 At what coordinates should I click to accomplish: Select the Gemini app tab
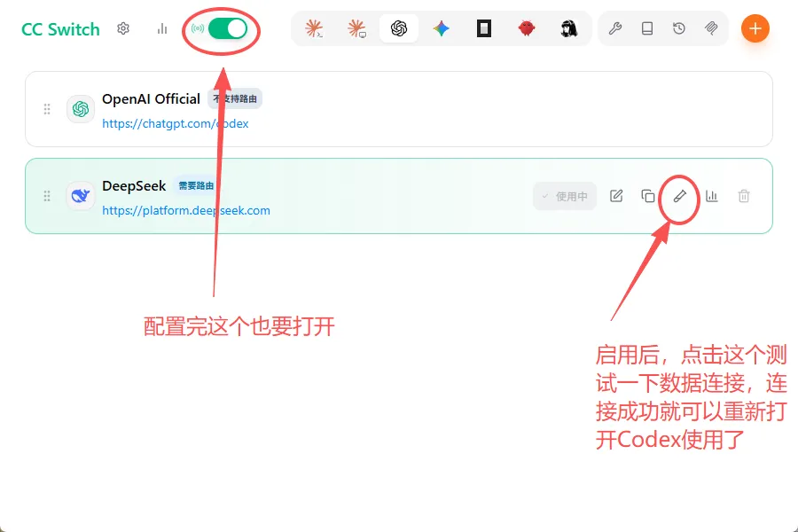(x=442, y=28)
